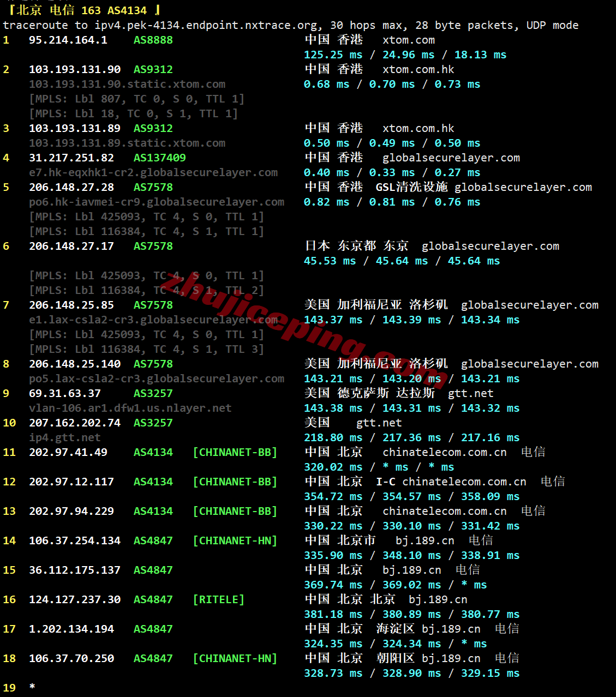
Task: Select hop 2 IP 103.193.131.90
Action: 75,69
